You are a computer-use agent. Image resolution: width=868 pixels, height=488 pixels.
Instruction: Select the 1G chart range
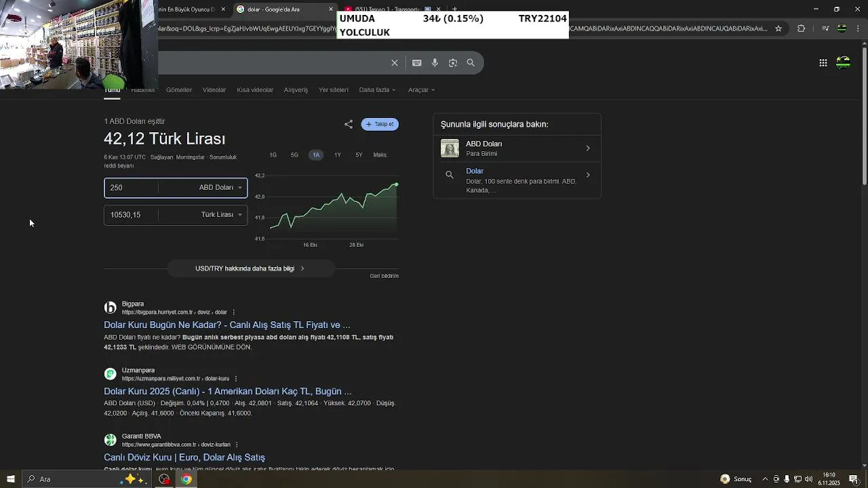tap(273, 155)
